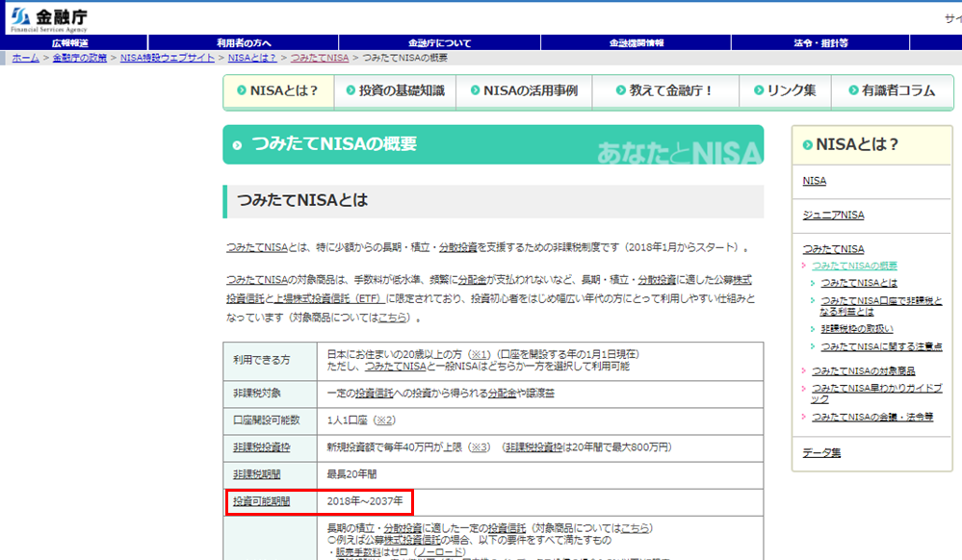Click 販売手数料 link in the table
The image size is (962, 560).
pos(358,552)
